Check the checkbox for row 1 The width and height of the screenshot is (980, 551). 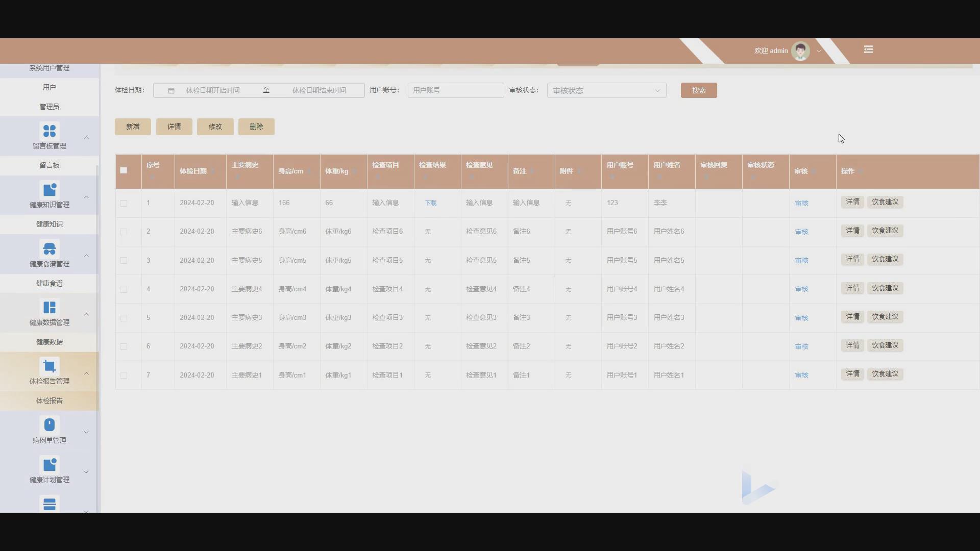(x=124, y=203)
